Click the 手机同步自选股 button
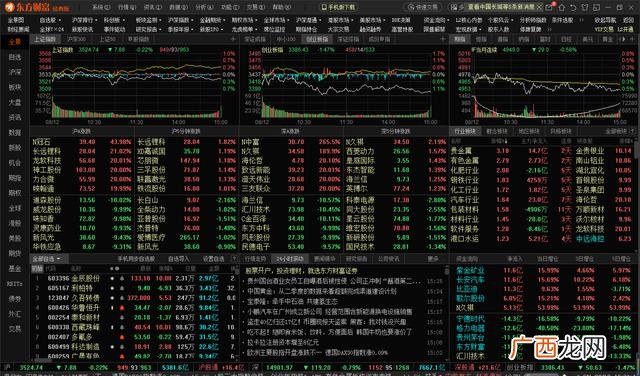This screenshot has width=640, height=376. [136, 259]
